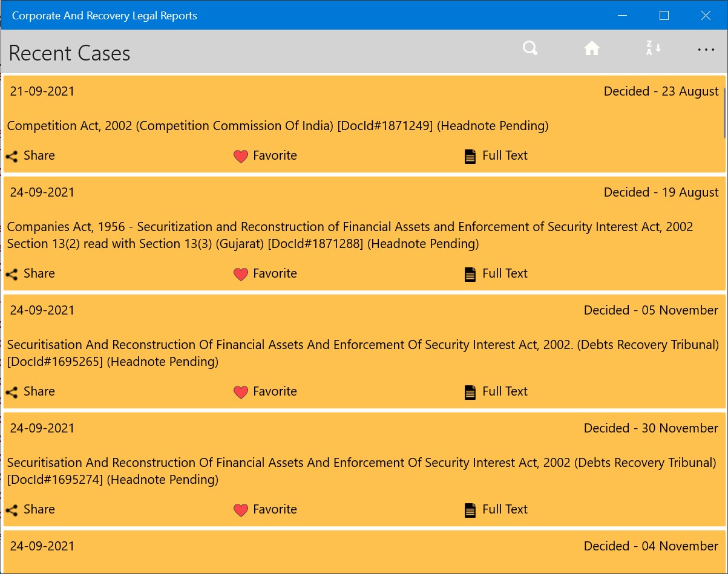
Task: Share the Companies Act, 1956 Gujarat case
Action: click(11, 275)
